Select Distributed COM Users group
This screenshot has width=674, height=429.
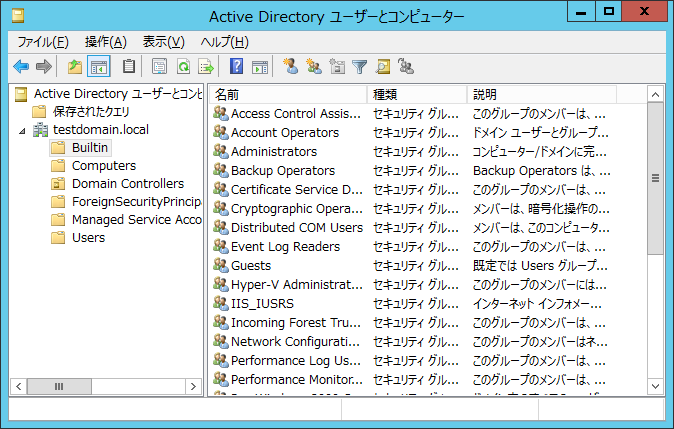tap(297, 227)
